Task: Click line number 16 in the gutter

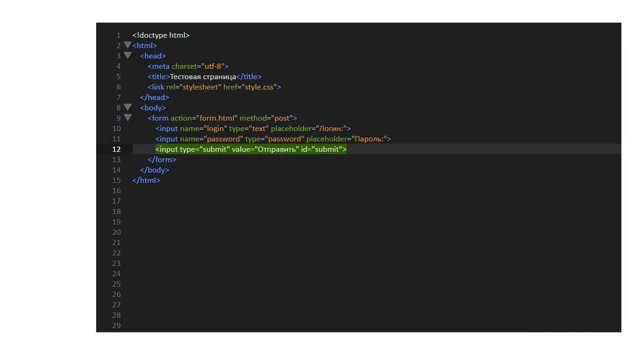Action: [x=116, y=191]
